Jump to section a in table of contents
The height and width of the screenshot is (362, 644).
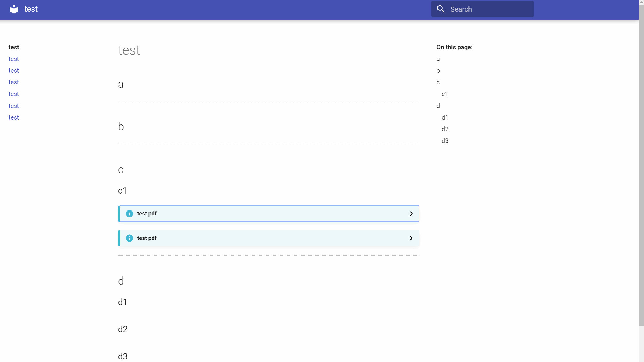pos(438,59)
